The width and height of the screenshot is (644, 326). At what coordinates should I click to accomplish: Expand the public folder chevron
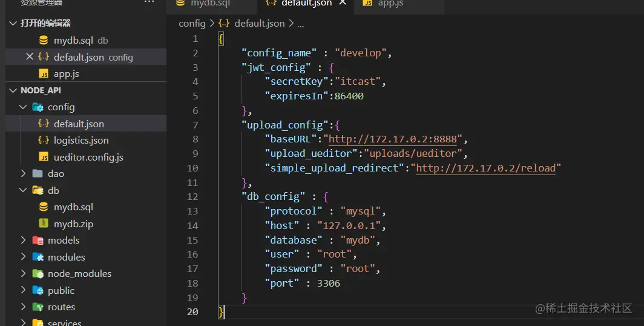[x=23, y=290]
